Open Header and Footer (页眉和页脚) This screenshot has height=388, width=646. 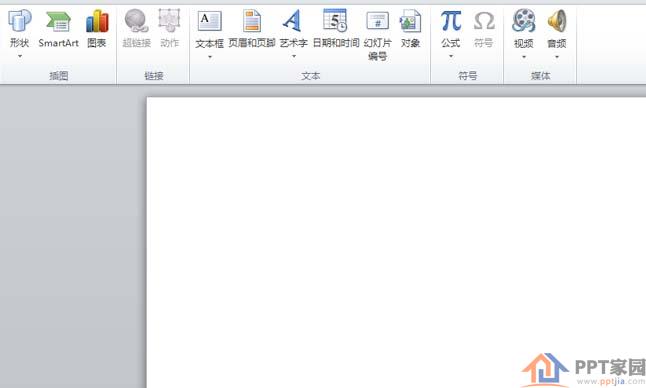[x=252, y=21]
